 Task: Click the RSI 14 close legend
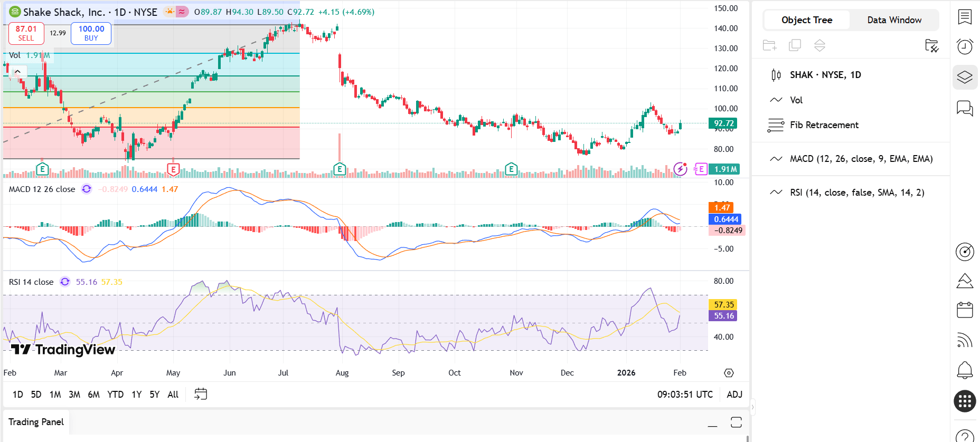(31, 282)
